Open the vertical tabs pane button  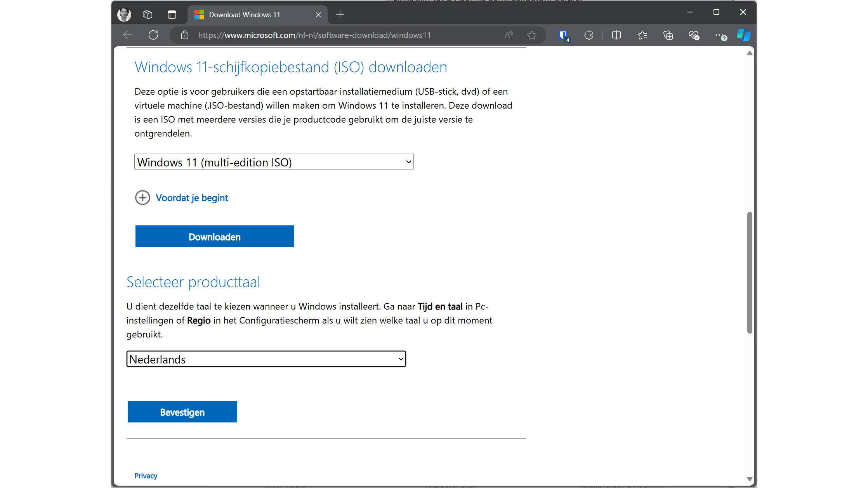(x=172, y=15)
